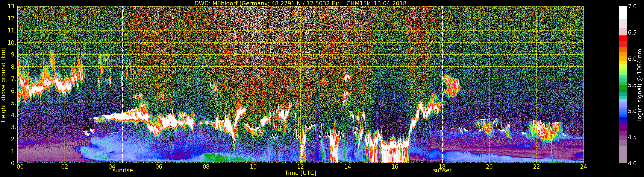Click the 'log(rc-signal) @ 1064 nm' colorbar label

pyautogui.click(x=640, y=85)
